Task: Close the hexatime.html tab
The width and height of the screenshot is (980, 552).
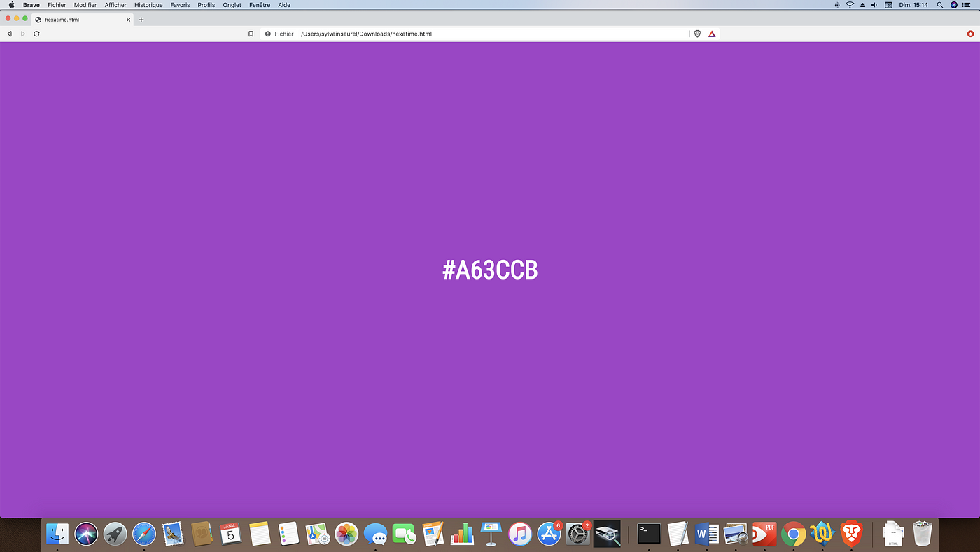Action: click(x=128, y=20)
